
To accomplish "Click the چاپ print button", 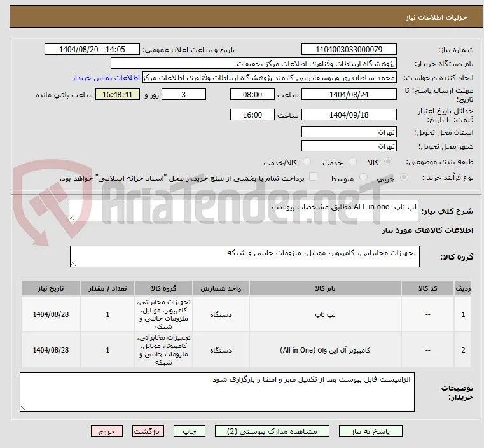I will click(x=190, y=431).
